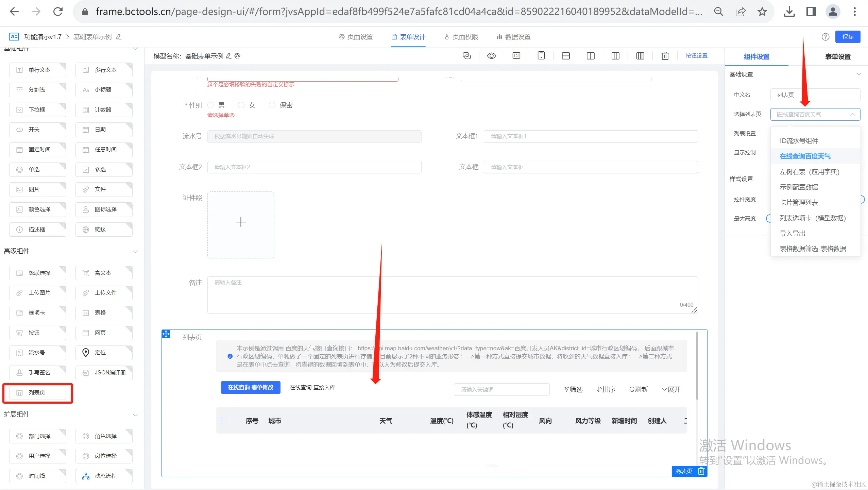Viewport: 868px width, 490px height.
Task: Select the two-column layout icon
Action: pos(591,56)
